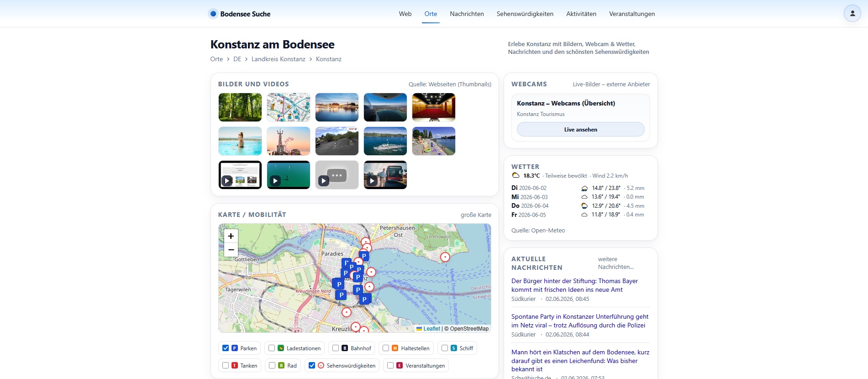
Task: Select DE in the breadcrumb
Action: (237, 59)
